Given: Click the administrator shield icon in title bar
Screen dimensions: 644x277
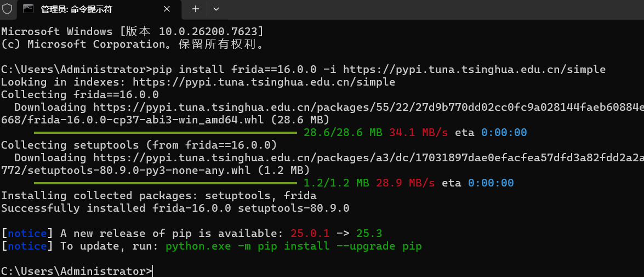Looking at the screenshot, I should click(x=7, y=9).
